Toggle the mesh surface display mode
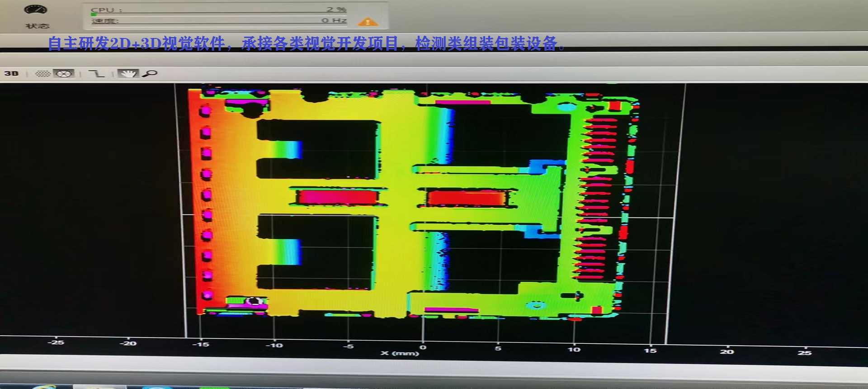This screenshot has height=389, width=868. coord(64,73)
